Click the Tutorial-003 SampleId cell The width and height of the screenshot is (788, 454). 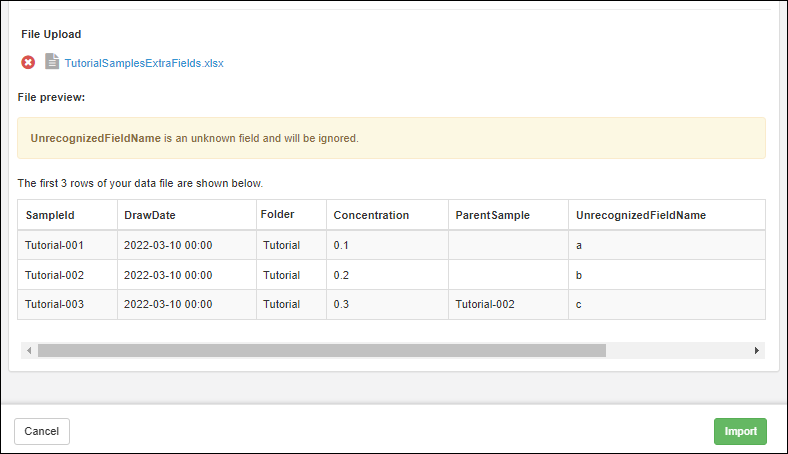(54, 304)
